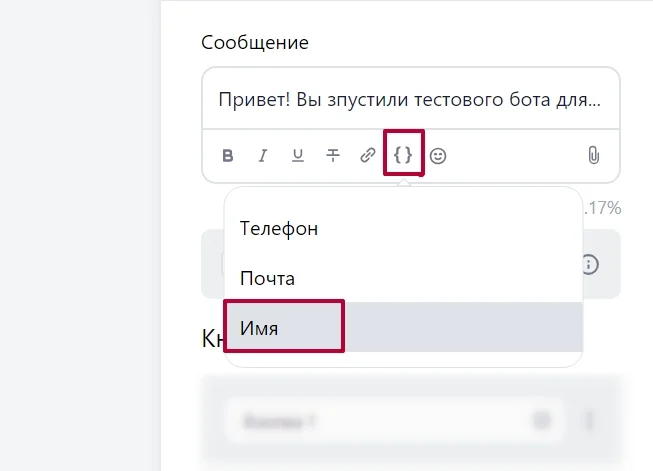Click the info icon in the grey row
The height and width of the screenshot is (471, 653).
tap(591, 265)
